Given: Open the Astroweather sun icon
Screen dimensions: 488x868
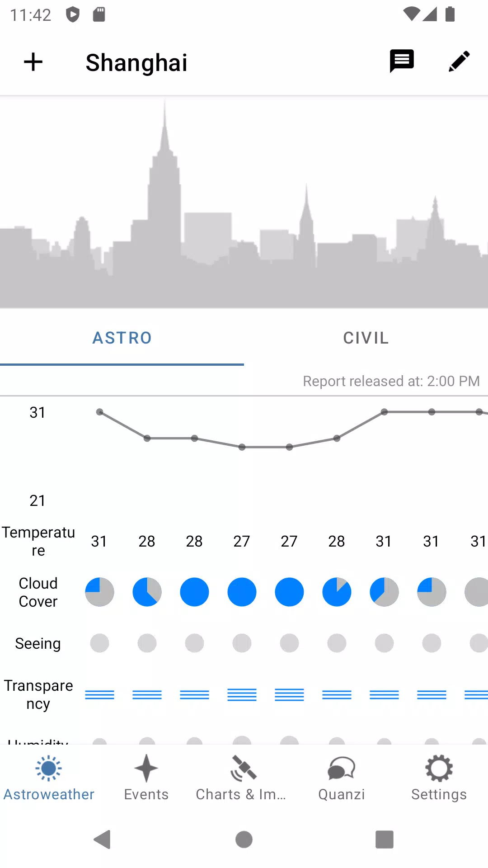Looking at the screenshot, I should 48,769.
